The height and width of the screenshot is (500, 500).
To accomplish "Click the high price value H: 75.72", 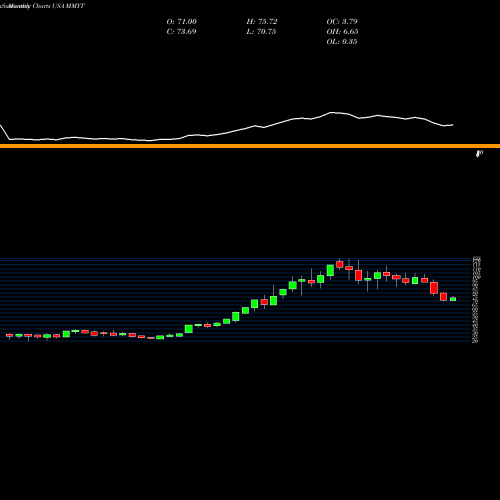I will (x=262, y=22).
